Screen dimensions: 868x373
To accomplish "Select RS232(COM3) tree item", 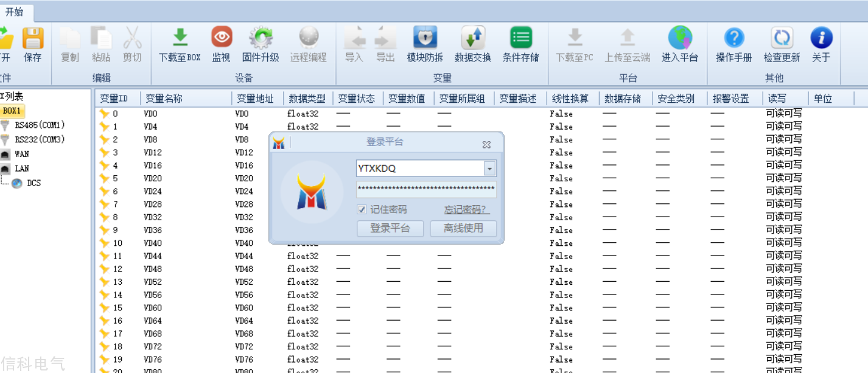I will point(40,139).
